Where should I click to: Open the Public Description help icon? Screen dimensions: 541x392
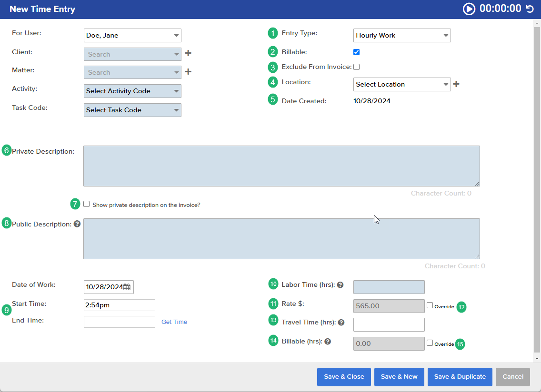pos(77,224)
